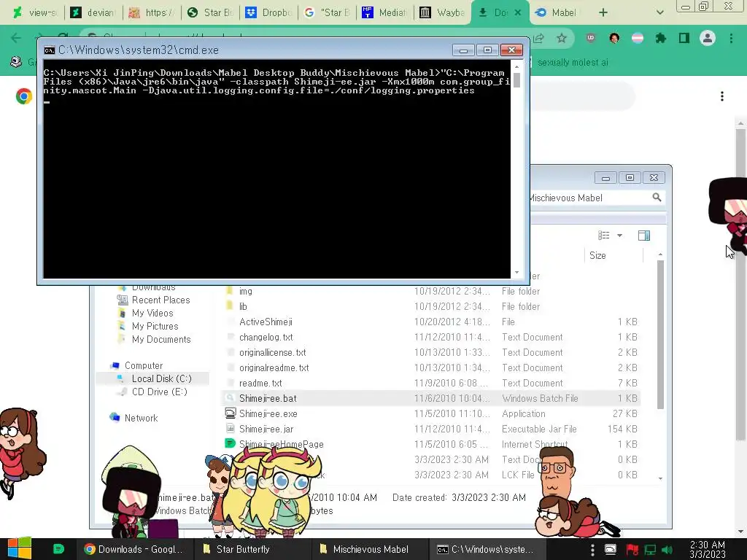Open the Chrome profile avatar menu
Viewport: 747px width, 560px height.
click(x=708, y=38)
